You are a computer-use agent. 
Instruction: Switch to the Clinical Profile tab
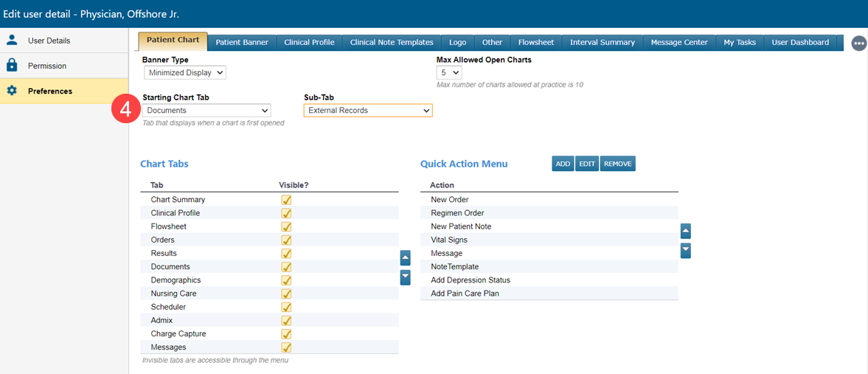(x=309, y=43)
